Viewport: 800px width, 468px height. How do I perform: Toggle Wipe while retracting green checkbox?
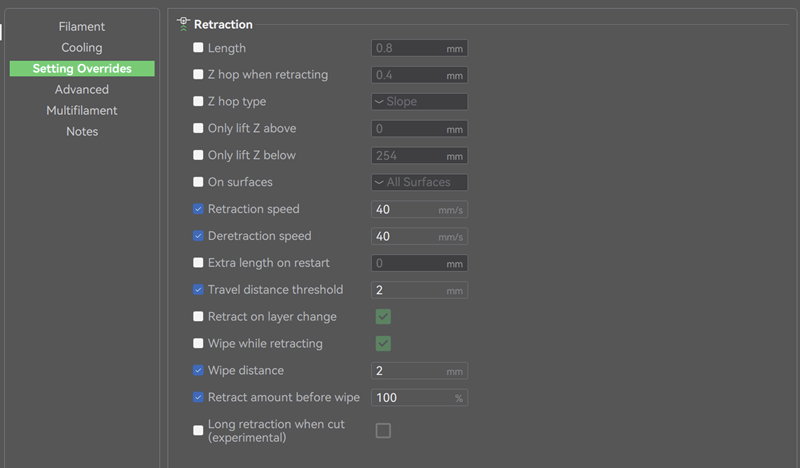tap(383, 344)
